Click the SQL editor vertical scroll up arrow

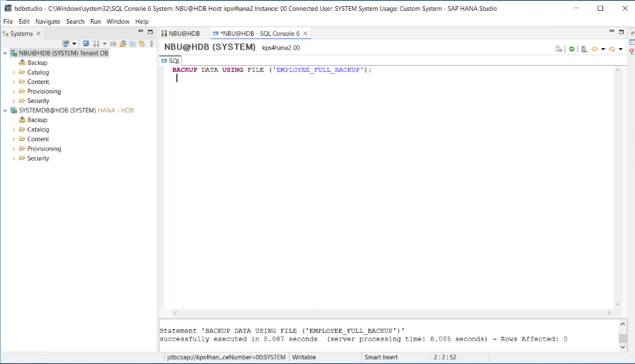(617, 70)
